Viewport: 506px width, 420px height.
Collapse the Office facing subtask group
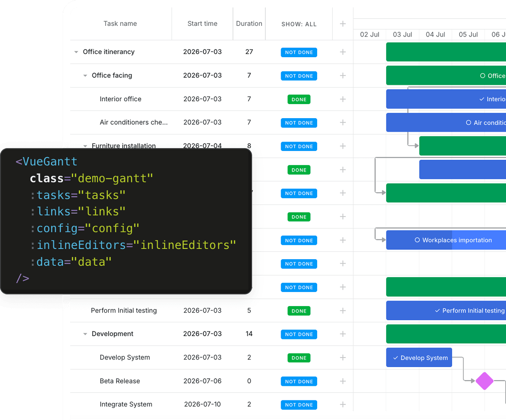coord(85,75)
